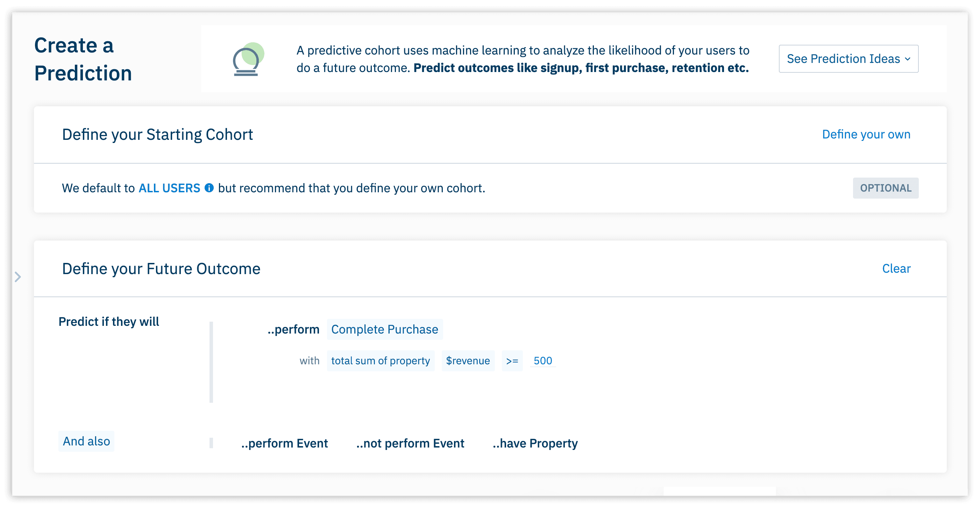980x508 pixels.
Task: Clear the future outcome definition
Action: 896,269
